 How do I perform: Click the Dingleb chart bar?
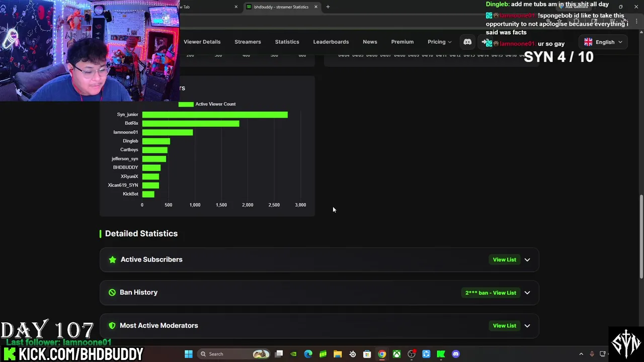click(156, 141)
